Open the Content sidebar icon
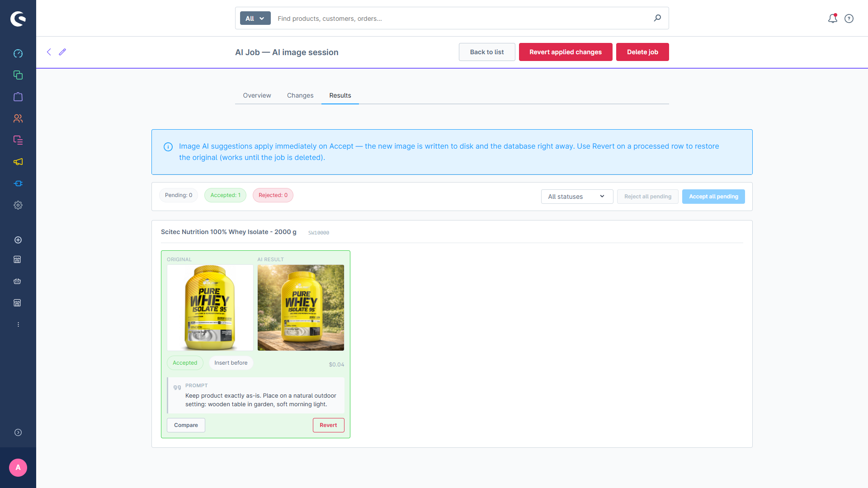 coord(18,140)
